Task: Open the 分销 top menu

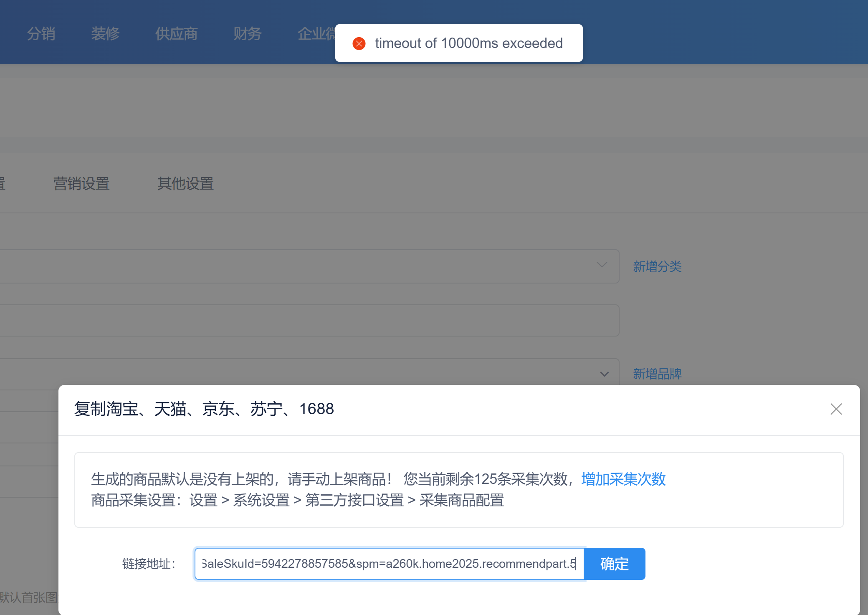Action: (41, 33)
